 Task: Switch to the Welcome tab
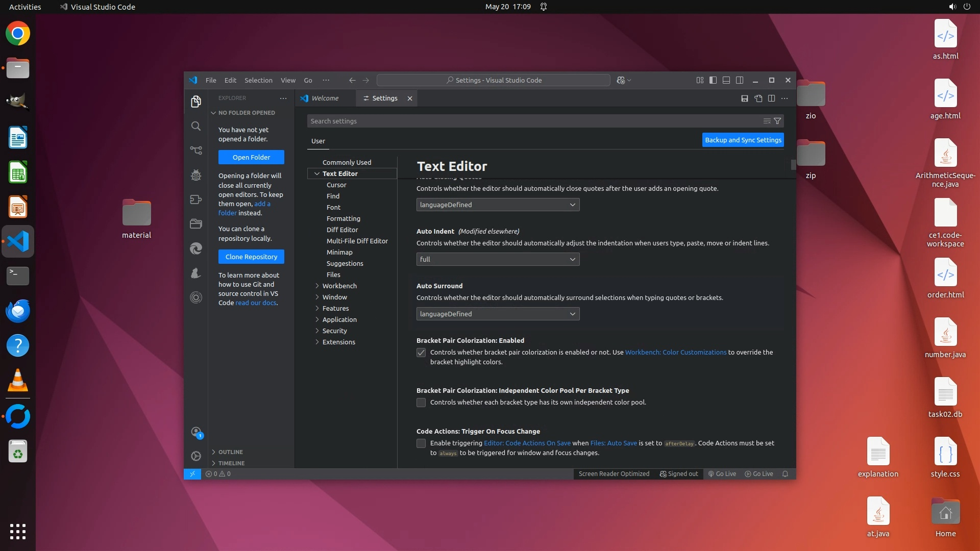pos(325,98)
